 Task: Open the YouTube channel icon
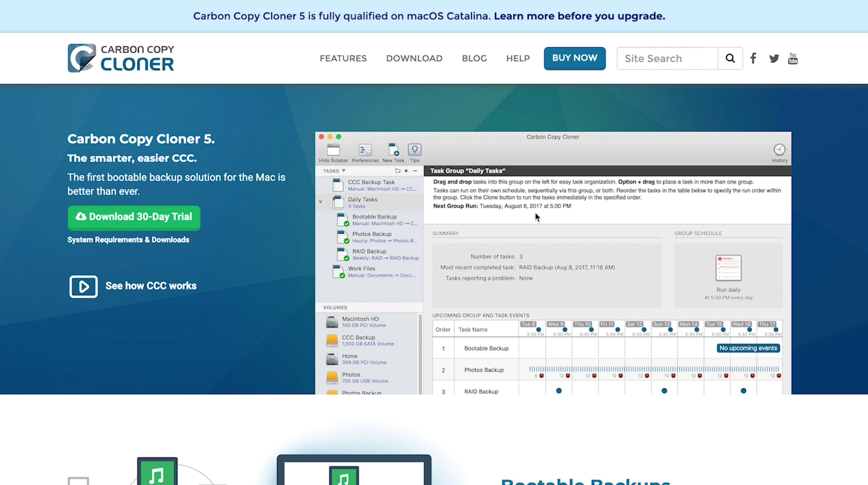(x=793, y=58)
